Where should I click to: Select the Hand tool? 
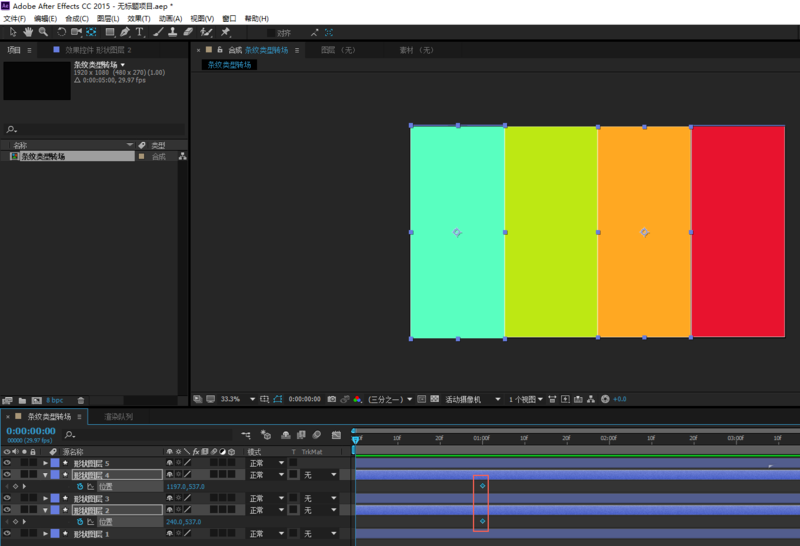pyautogui.click(x=28, y=32)
